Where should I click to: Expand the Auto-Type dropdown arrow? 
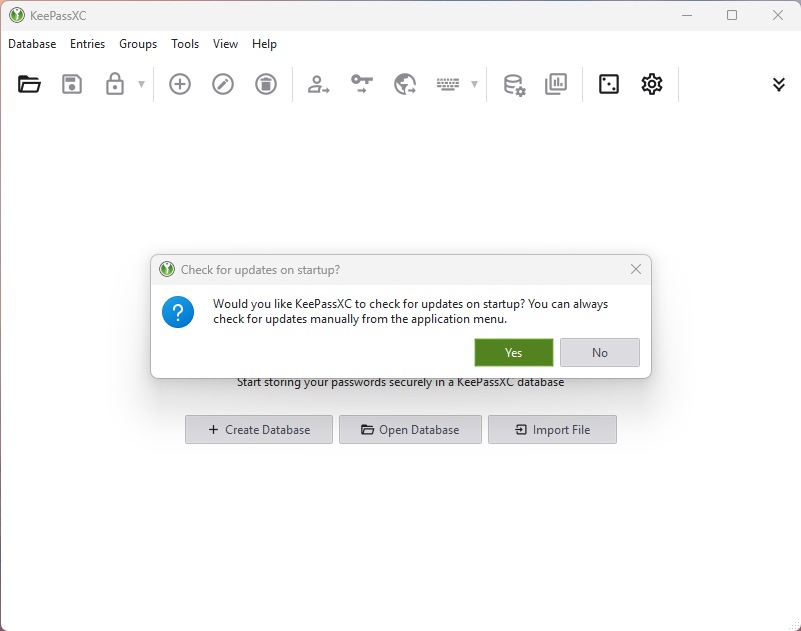pos(474,84)
